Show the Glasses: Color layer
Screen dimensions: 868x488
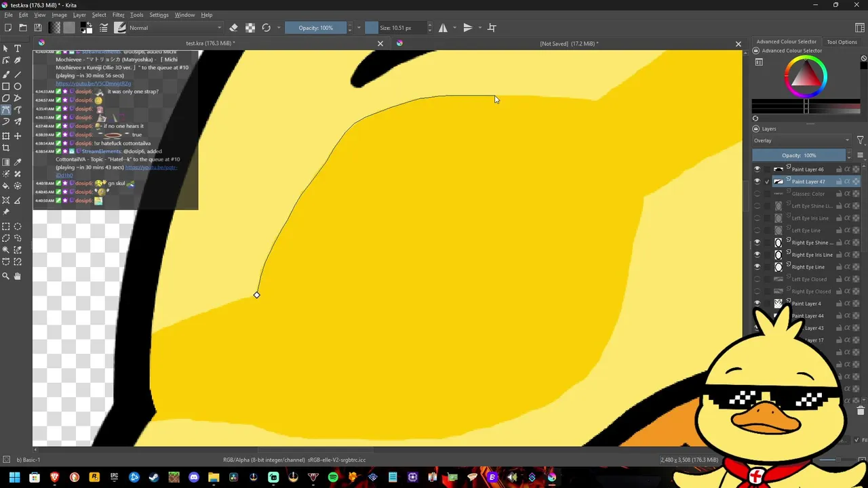(x=757, y=194)
